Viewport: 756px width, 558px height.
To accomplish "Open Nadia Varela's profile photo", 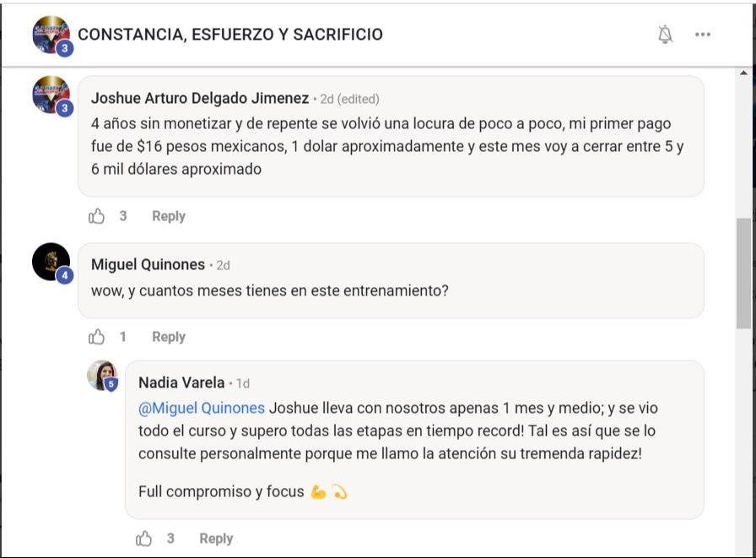I will pos(102,375).
